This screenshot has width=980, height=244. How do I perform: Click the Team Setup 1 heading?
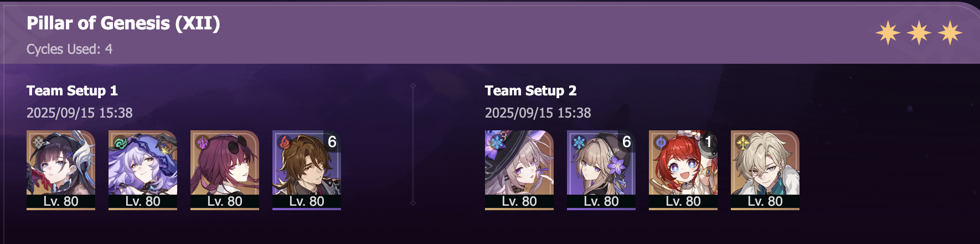pyautogui.click(x=72, y=90)
